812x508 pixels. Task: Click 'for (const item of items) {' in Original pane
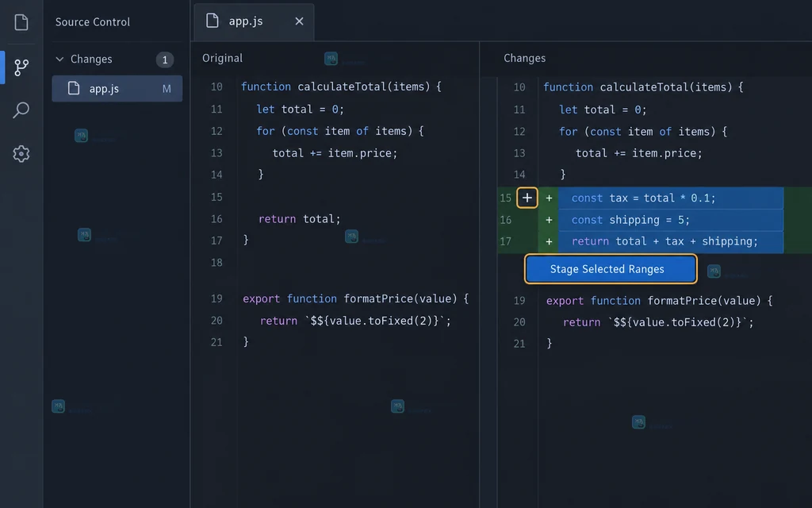click(x=339, y=131)
